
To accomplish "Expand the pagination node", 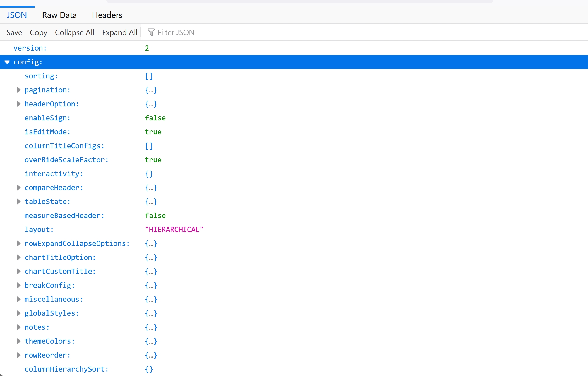I will point(18,90).
